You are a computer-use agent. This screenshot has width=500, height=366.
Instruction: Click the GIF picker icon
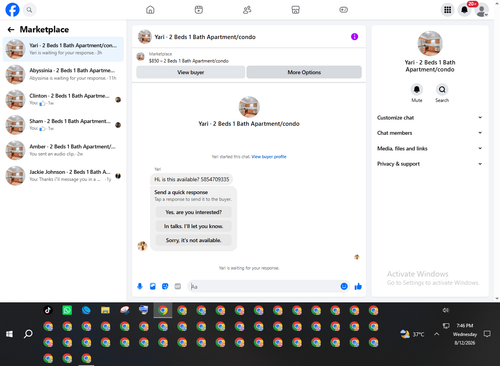point(178,286)
